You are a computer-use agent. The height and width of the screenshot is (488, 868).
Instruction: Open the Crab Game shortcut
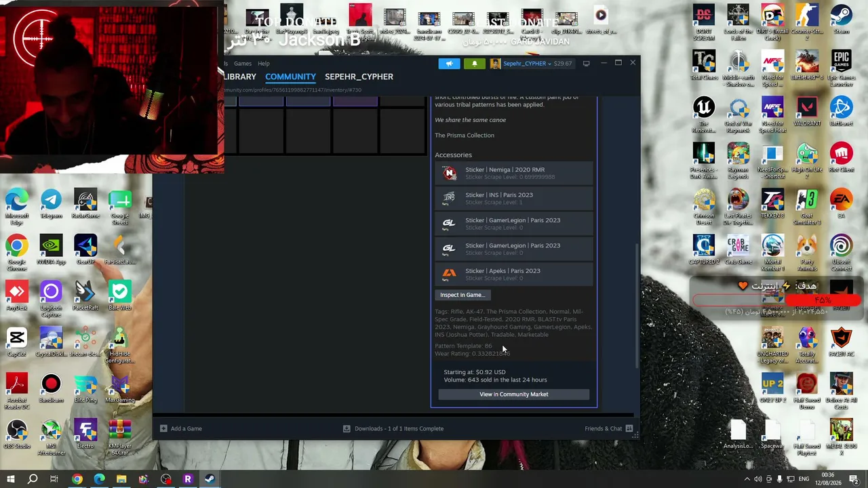click(738, 250)
